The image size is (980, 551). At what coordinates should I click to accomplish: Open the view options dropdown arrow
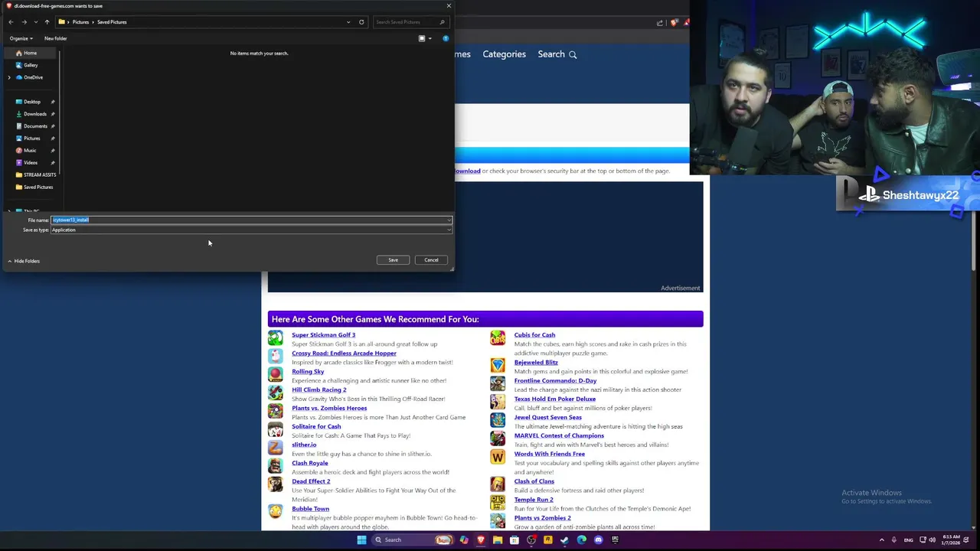430,38
